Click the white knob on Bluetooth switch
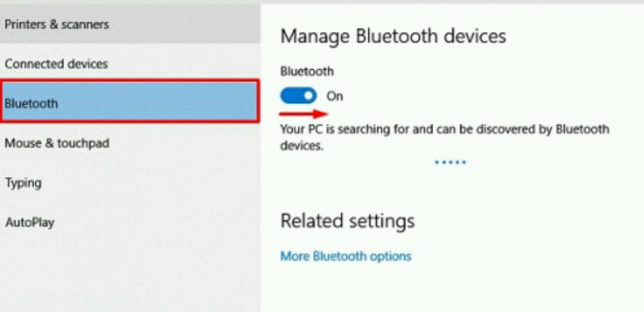Viewport: 644px width, 312px height. click(x=309, y=96)
